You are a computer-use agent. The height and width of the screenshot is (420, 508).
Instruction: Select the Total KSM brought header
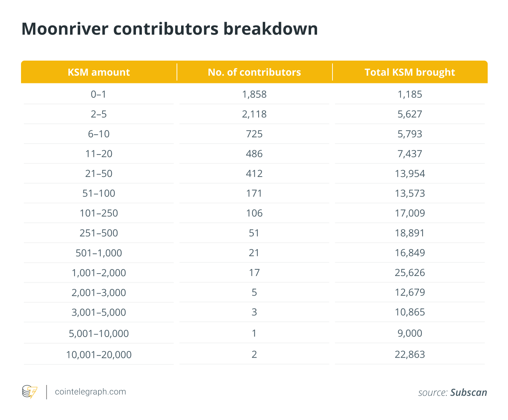410,72
